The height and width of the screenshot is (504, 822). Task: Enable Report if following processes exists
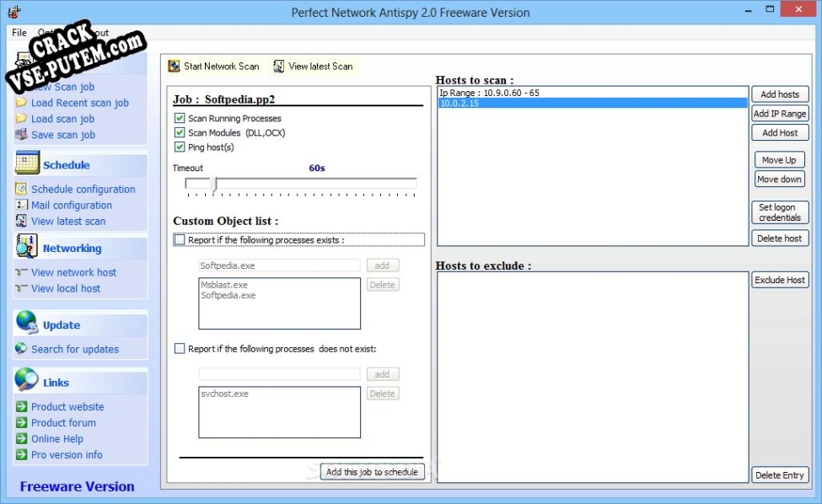click(x=180, y=239)
